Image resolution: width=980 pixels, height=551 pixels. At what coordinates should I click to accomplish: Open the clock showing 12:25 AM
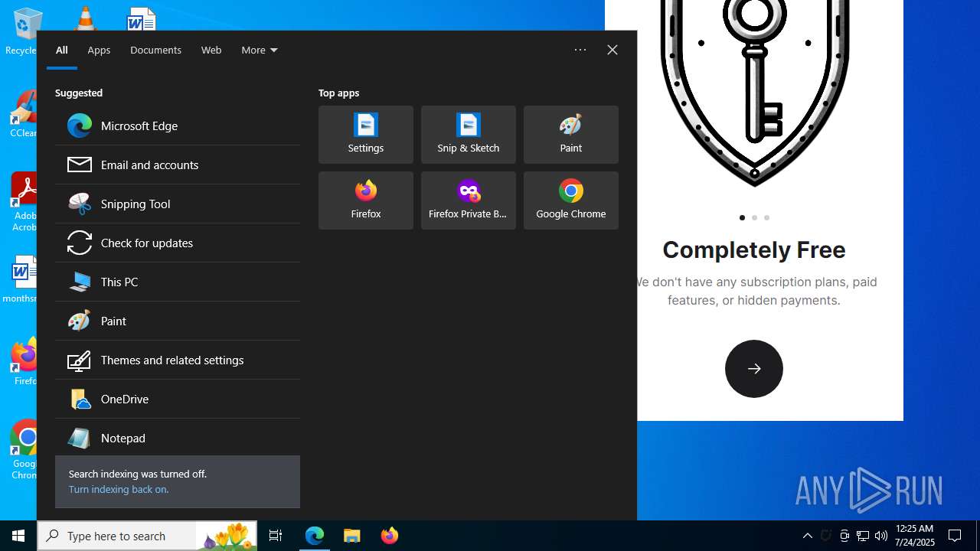pos(915,536)
